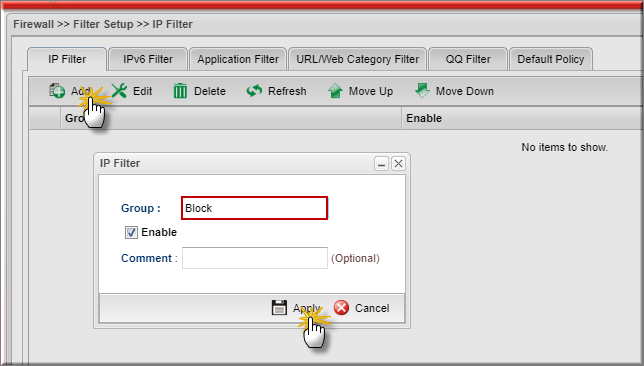Click the breadcrumb 'Firewall >> Filter Setup >> IP Filter'
644x366 pixels.
(x=103, y=24)
